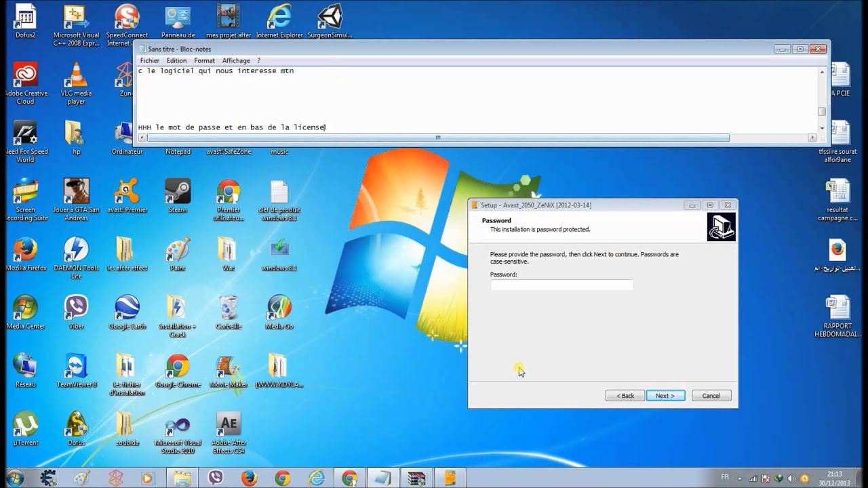Image resolution: width=868 pixels, height=488 pixels.
Task: Select the Réseau network desktop icon
Action: (x=25, y=371)
